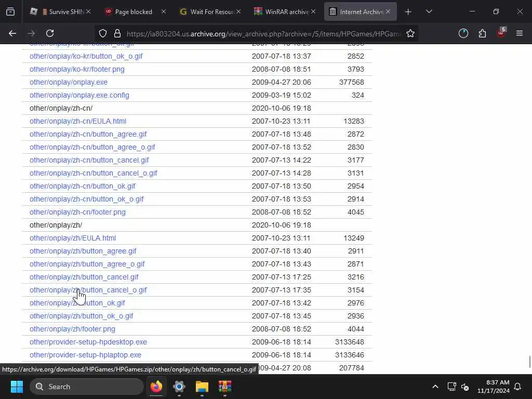Open the extensions puzzle-piece menu
The height and width of the screenshot is (399, 532).
482,33
